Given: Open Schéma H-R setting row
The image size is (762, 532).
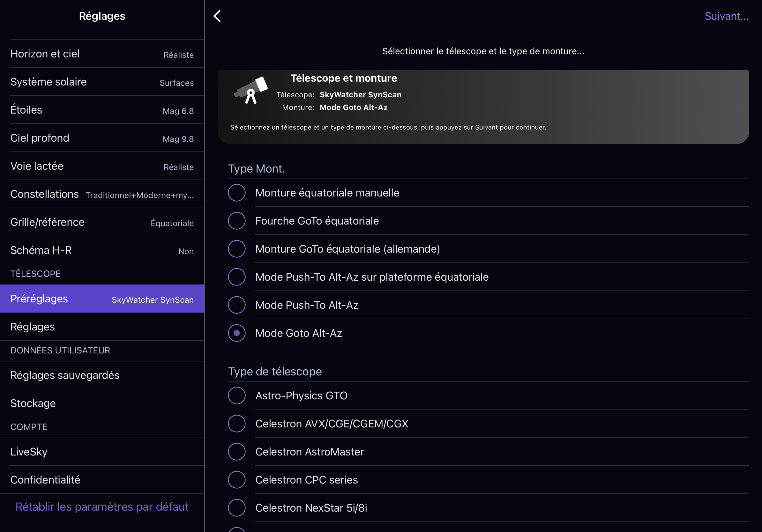Looking at the screenshot, I should tap(102, 250).
